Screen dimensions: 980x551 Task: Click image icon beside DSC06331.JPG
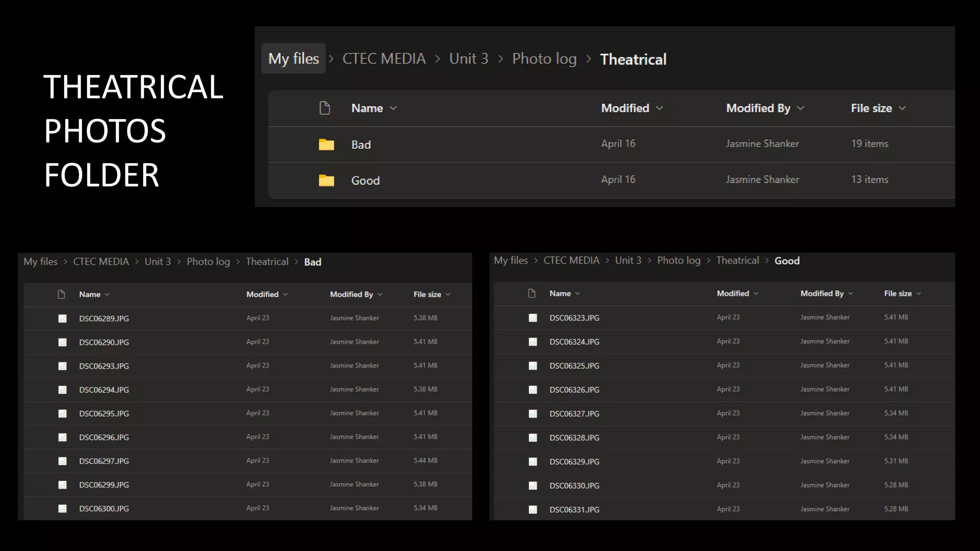click(x=533, y=509)
